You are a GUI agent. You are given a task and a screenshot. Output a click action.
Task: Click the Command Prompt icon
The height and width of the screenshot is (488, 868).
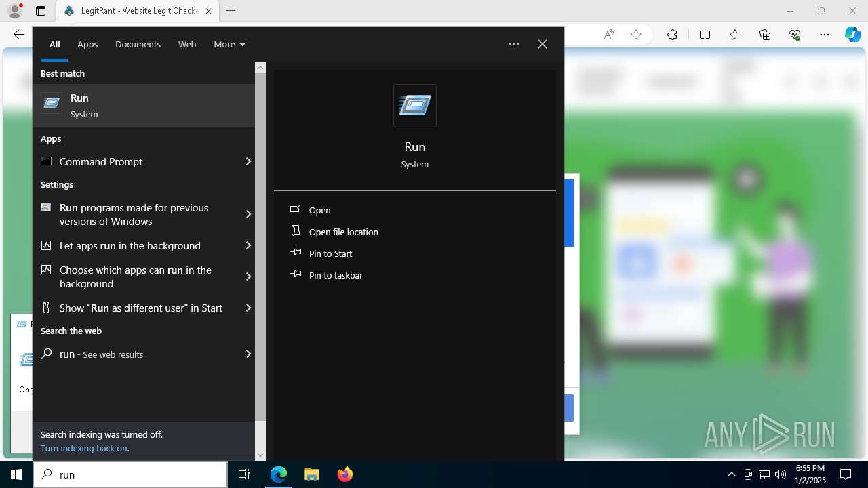pos(46,161)
